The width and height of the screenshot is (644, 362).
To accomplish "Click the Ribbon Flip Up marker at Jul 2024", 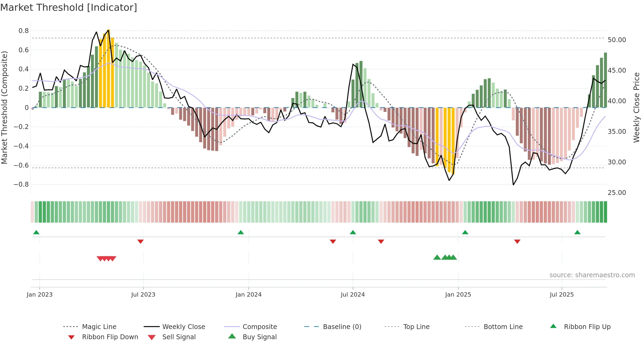I will [353, 232].
